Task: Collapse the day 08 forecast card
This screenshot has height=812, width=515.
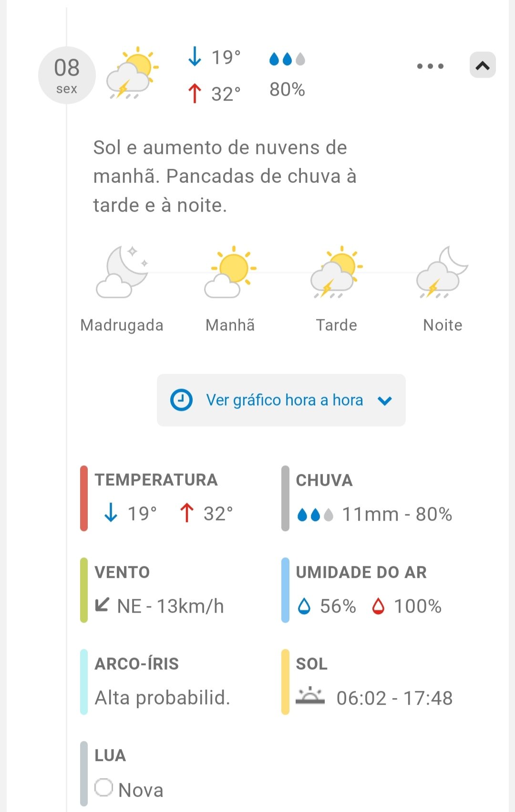Action: point(483,65)
